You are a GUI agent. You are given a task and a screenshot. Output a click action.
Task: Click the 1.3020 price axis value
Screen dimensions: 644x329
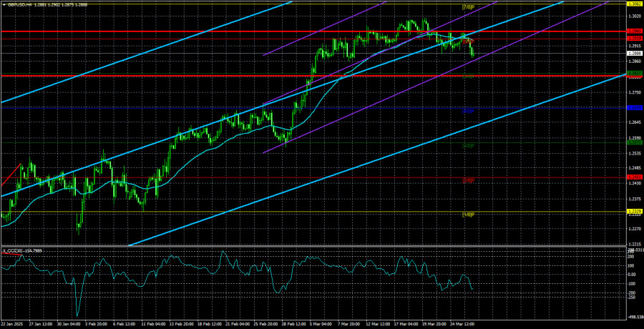pos(633,16)
